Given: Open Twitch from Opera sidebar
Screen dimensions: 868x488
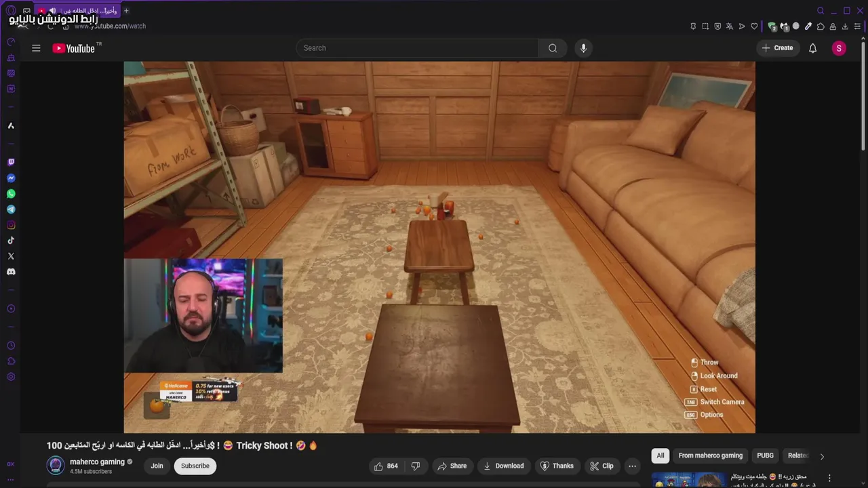Looking at the screenshot, I should pos(11,163).
